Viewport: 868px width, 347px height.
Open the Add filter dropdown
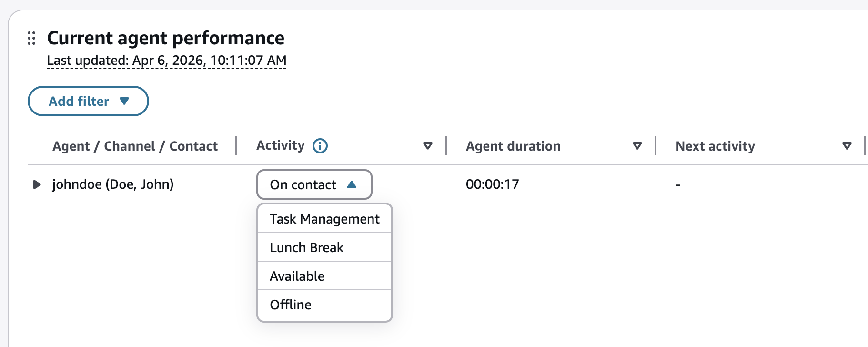tap(88, 101)
